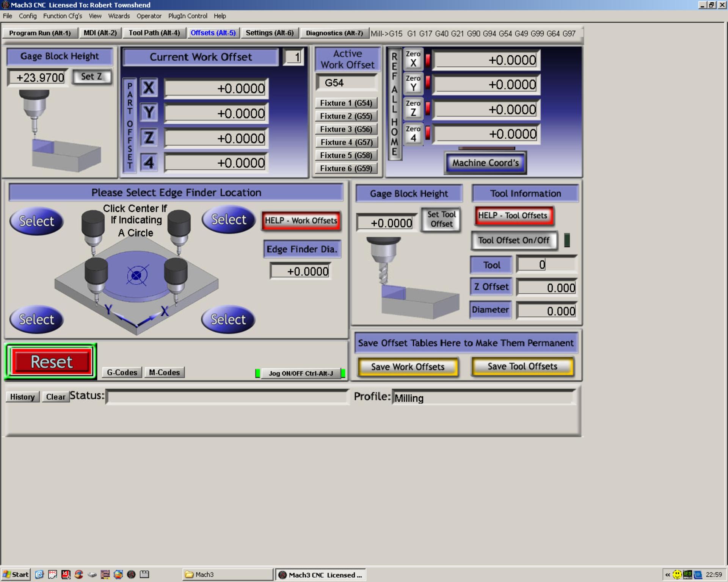Click the bottom-right edge finder Select oval
The width and height of the screenshot is (728, 582).
[228, 319]
